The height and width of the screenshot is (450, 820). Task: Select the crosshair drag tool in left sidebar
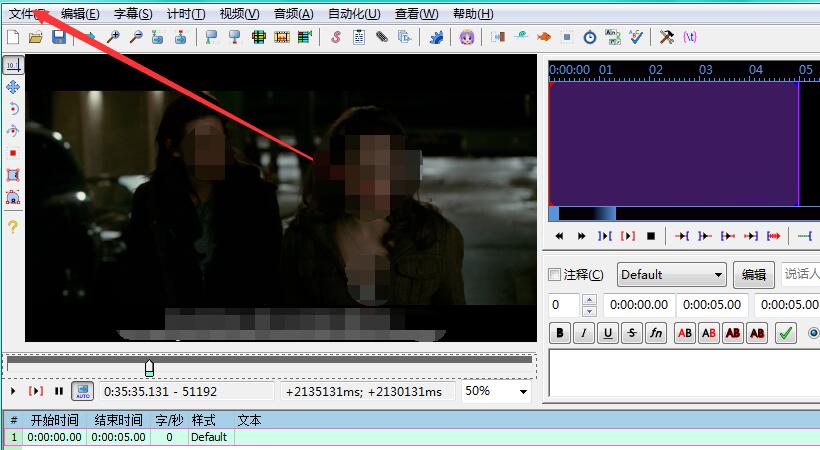tap(13, 87)
